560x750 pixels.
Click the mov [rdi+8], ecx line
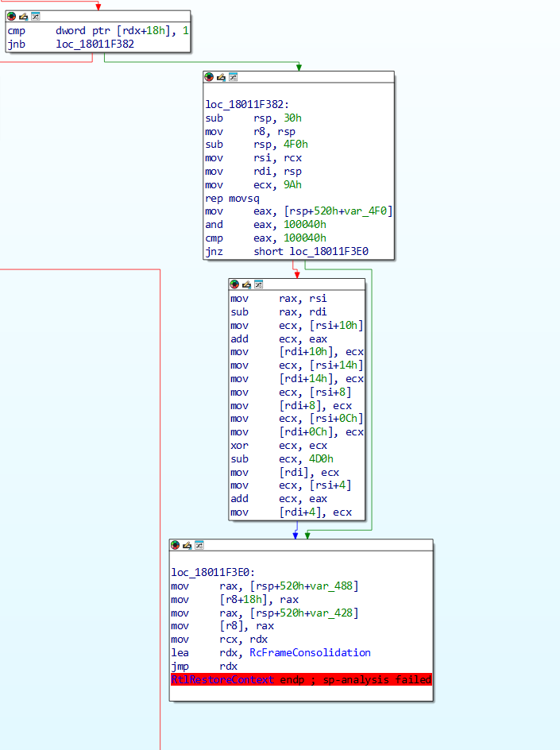pyautogui.click(x=291, y=406)
